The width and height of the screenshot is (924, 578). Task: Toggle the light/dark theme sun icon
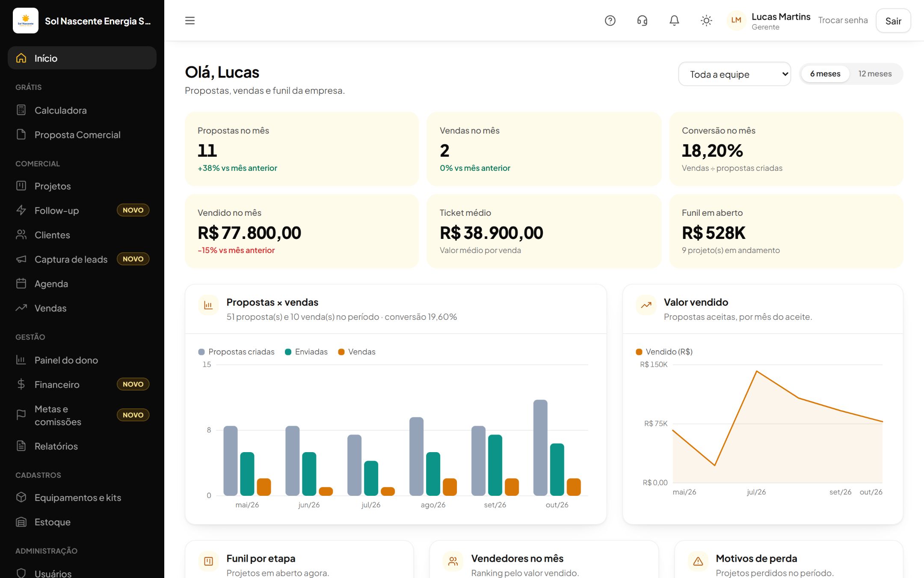[x=706, y=21]
